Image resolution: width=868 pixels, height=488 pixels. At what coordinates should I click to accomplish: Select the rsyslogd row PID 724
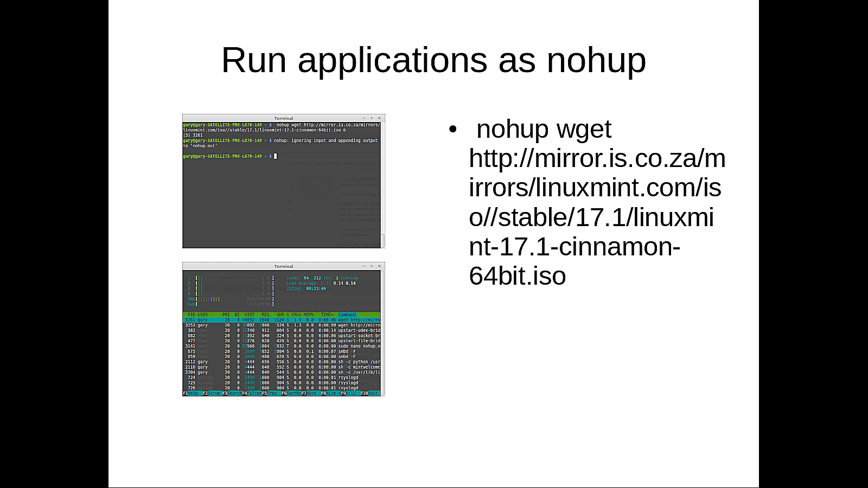pos(282,377)
